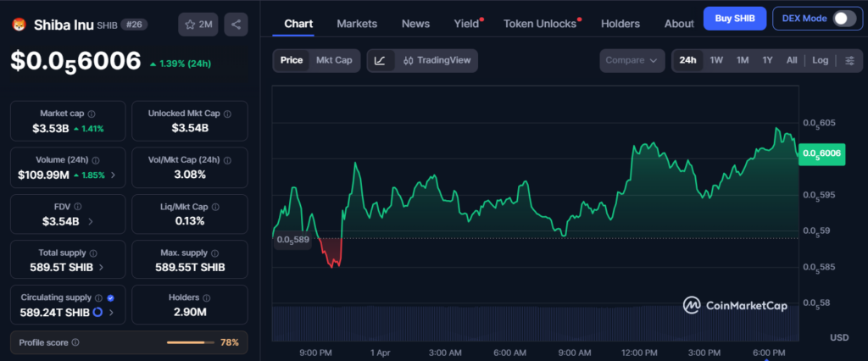868x361 pixels.
Task: Switch to TradingView chart mode
Action: [x=436, y=60]
